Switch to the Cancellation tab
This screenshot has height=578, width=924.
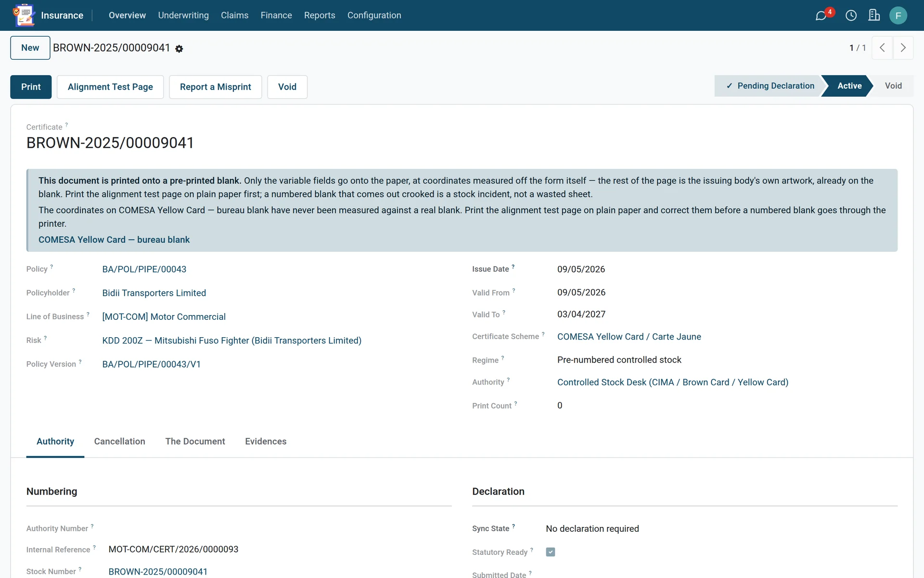[x=119, y=441]
